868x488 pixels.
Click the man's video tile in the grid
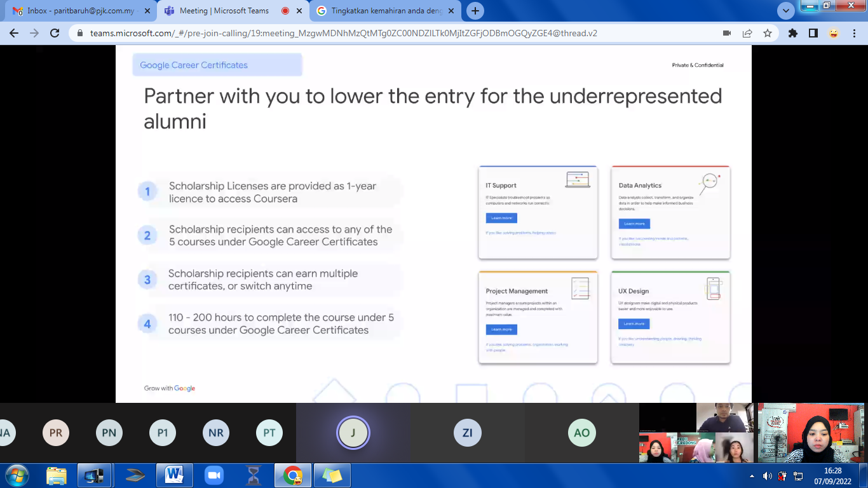[x=724, y=417]
